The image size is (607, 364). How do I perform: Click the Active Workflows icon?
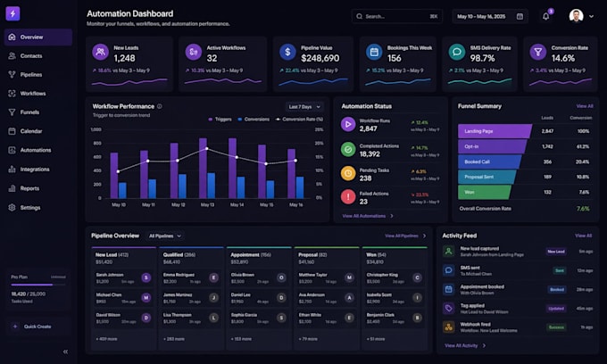click(193, 52)
